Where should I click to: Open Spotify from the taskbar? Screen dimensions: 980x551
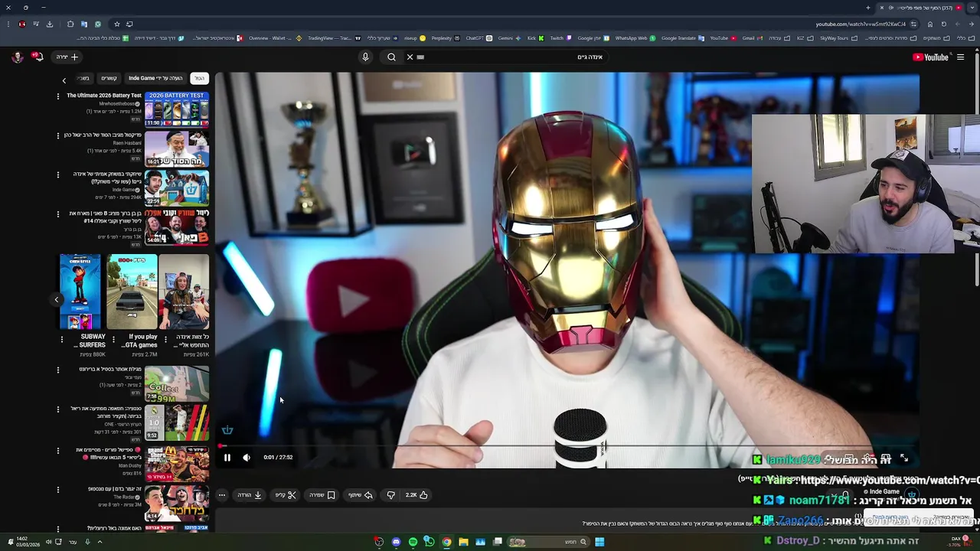(x=413, y=542)
